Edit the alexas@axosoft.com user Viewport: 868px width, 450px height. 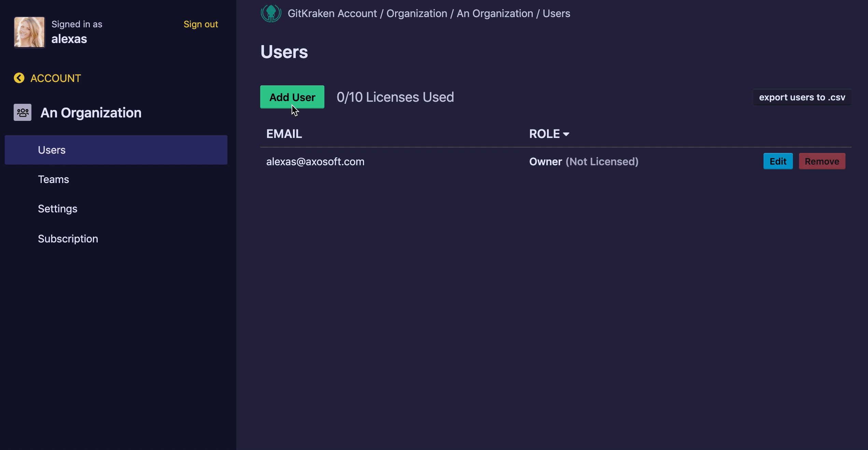(778, 161)
